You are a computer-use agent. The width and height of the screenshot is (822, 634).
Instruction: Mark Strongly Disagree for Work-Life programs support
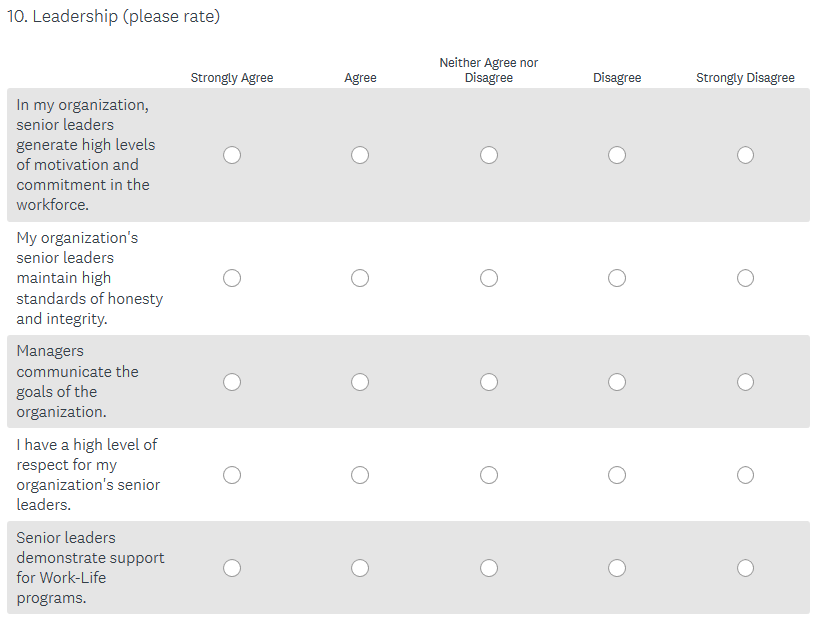[x=745, y=568]
